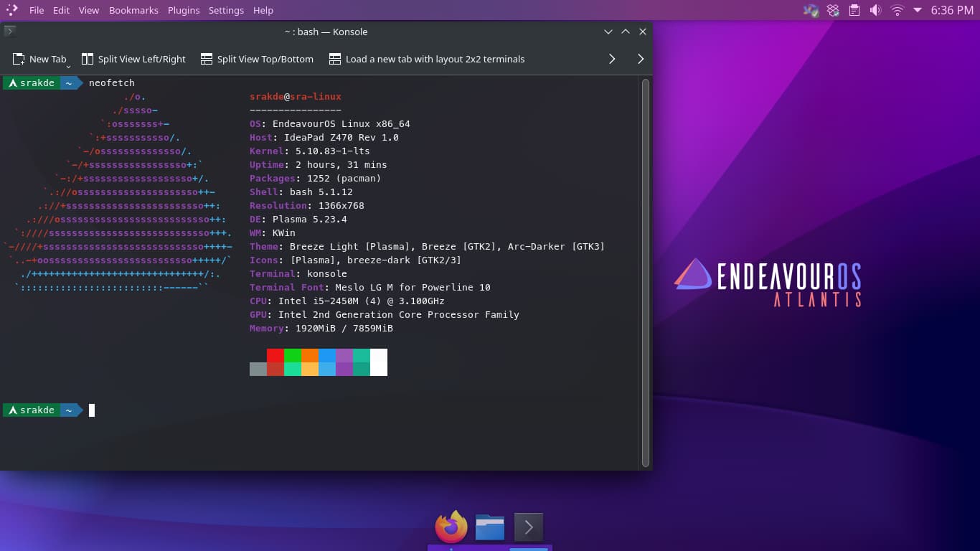This screenshot has width=980, height=551.
Task: Click the 'Terminal Font: Meslo LG M' line
Action: coord(370,287)
